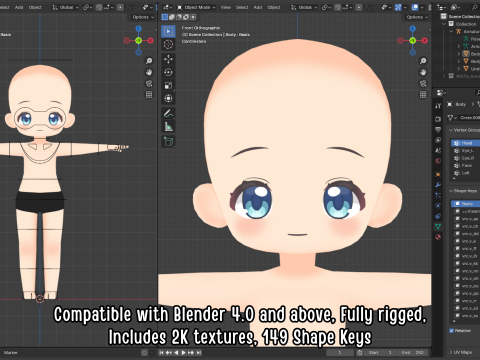Screen dimensions: 480x360
Task: Toggle overlays display in right viewport
Action: (415, 7)
